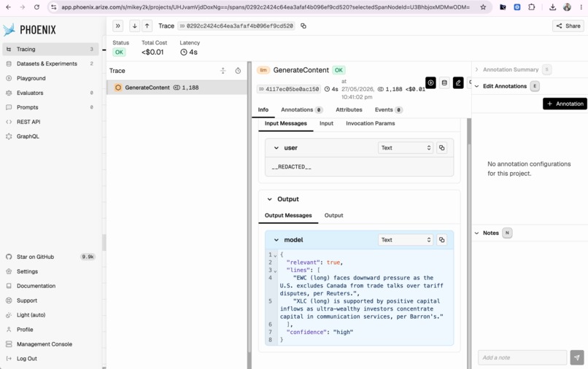Open the browser downloads icon
This screenshot has width=588, height=369.
pyautogui.click(x=552, y=7)
